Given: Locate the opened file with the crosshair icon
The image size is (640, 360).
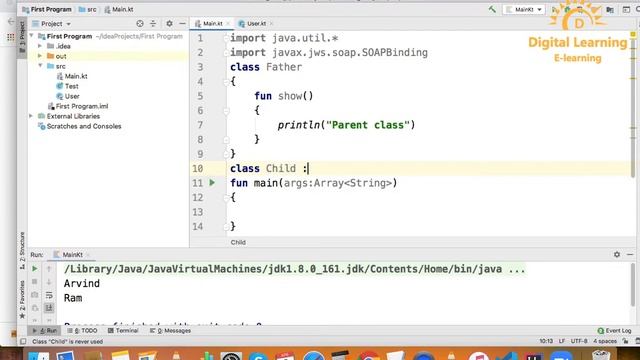Looking at the screenshot, I should (x=140, y=24).
